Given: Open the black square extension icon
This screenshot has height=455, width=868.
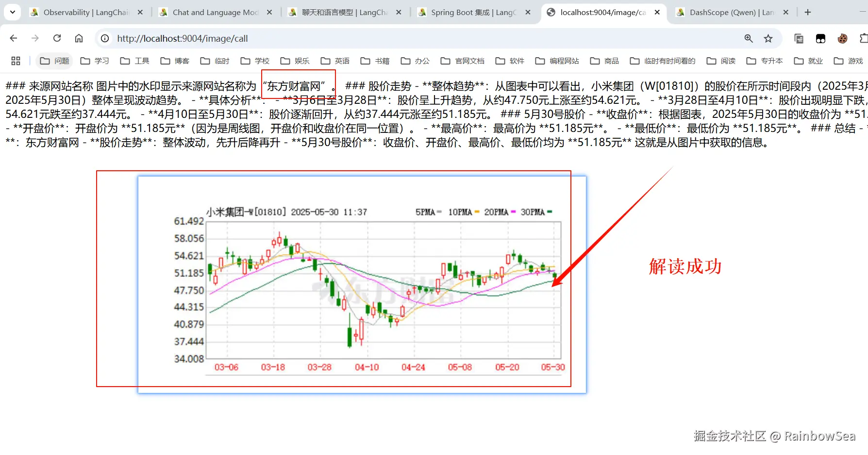Looking at the screenshot, I should click(820, 38).
